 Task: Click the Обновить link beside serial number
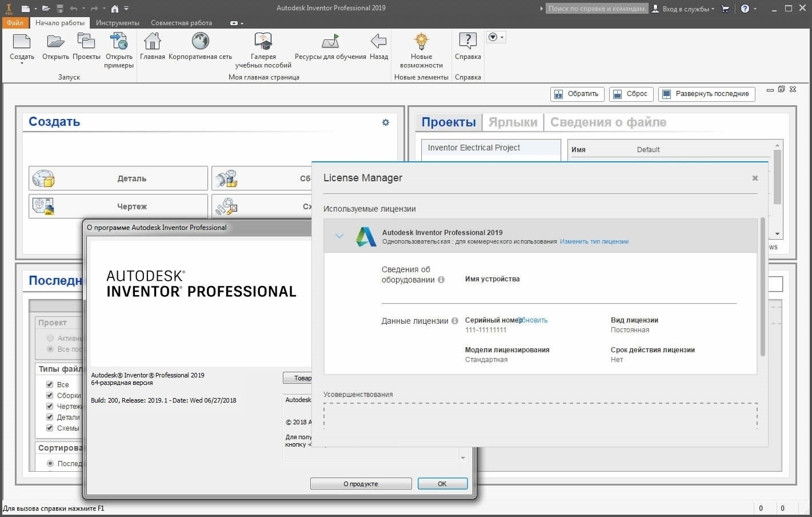pyautogui.click(x=533, y=320)
